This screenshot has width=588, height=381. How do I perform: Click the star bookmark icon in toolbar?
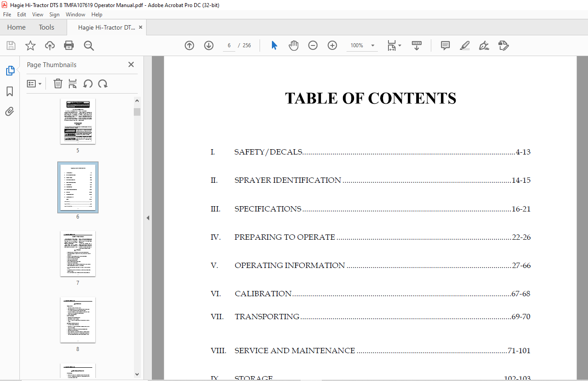click(x=30, y=45)
